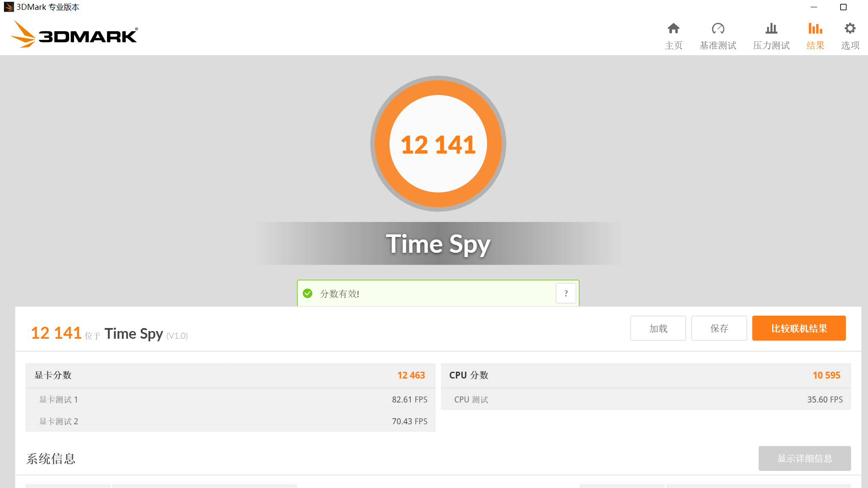Click the 加载 load button
This screenshot has width=868, height=488.
tap(658, 328)
